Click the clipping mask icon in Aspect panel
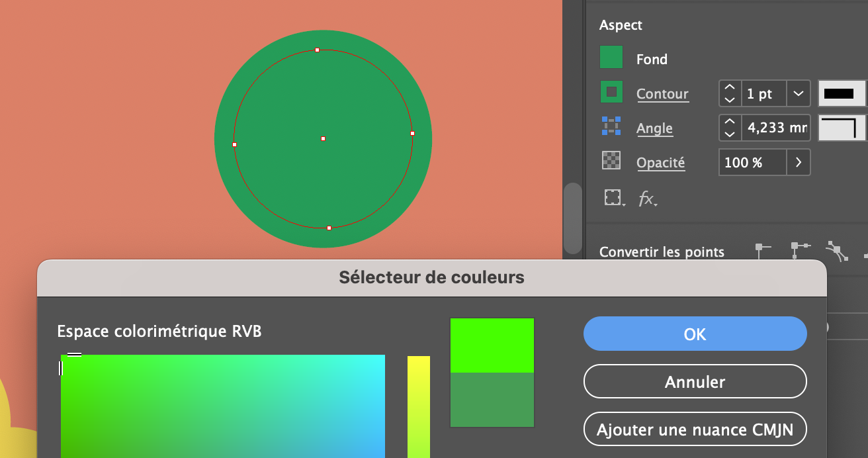 (612, 197)
